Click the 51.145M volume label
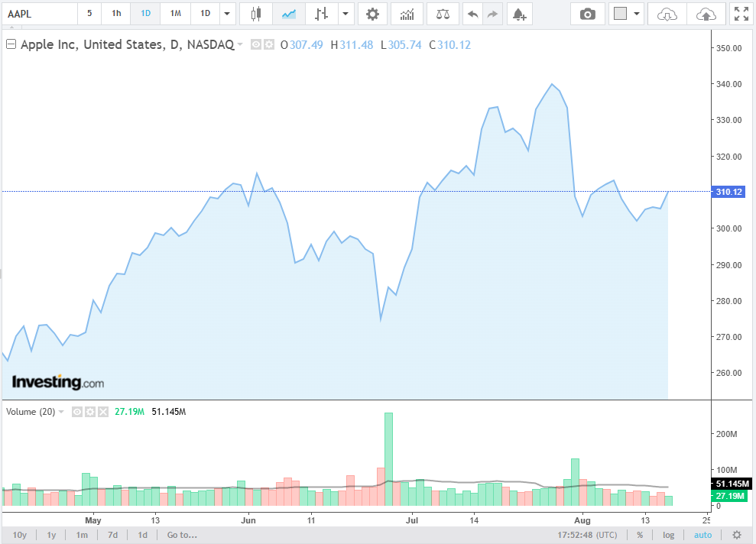 coord(732,484)
